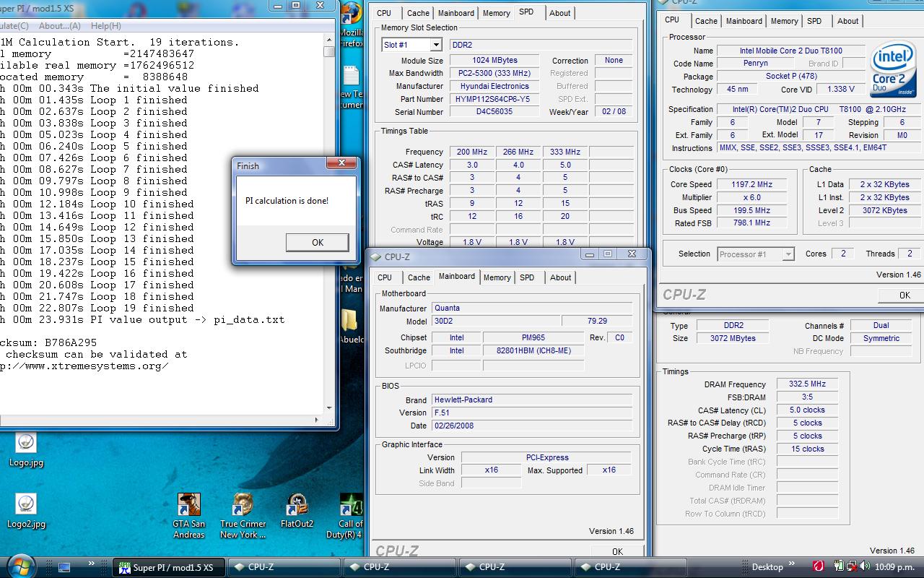Switch to CPU tab in the SPD window
The height and width of the screenshot is (578, 924).
(x=384, y=13)
